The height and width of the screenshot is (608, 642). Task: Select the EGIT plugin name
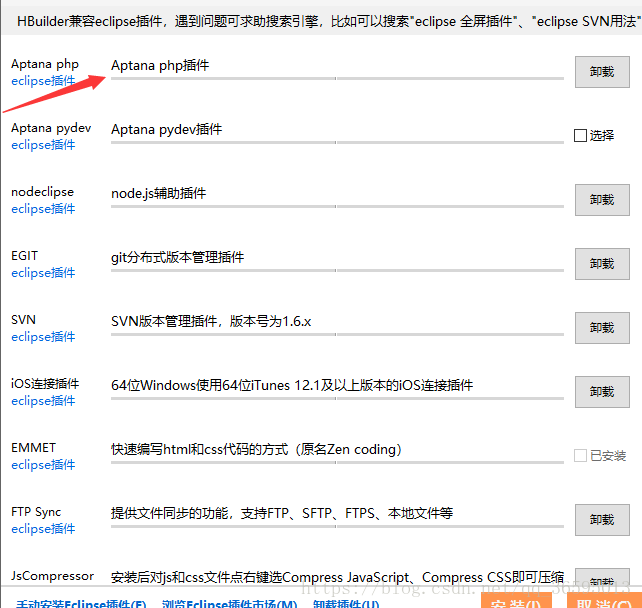(24, 256)
